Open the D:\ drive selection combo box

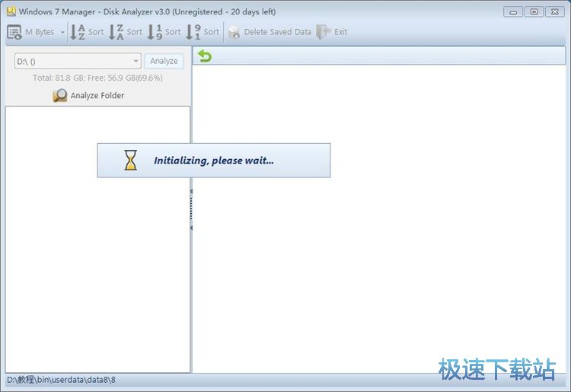tap(78, 61)
